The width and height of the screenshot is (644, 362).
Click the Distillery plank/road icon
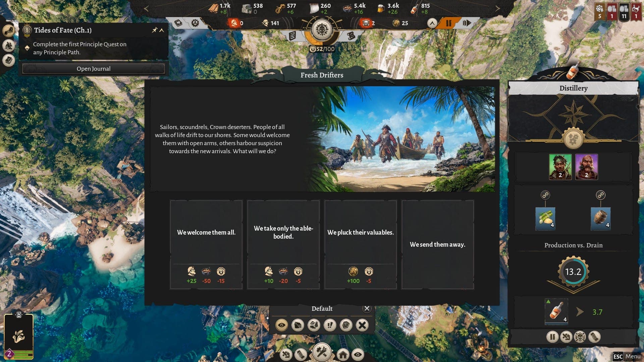point(594,337)
